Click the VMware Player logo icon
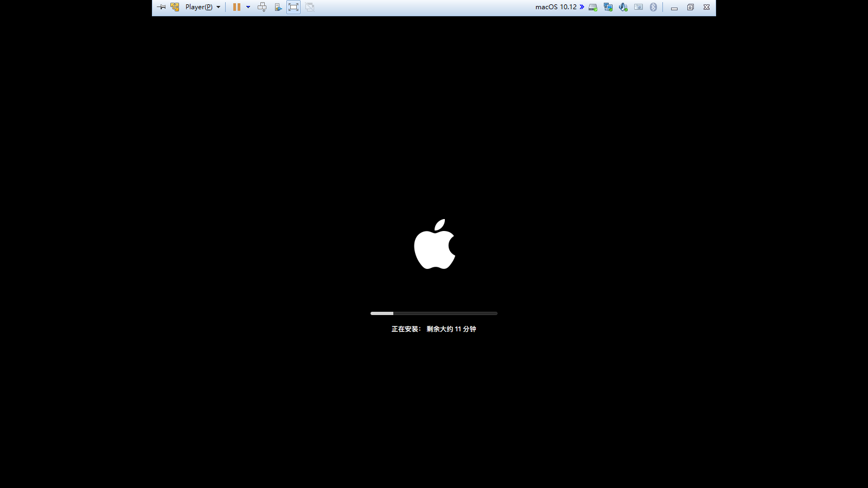The width and height of the screenshot is (868, 488). tap(175, 7)
